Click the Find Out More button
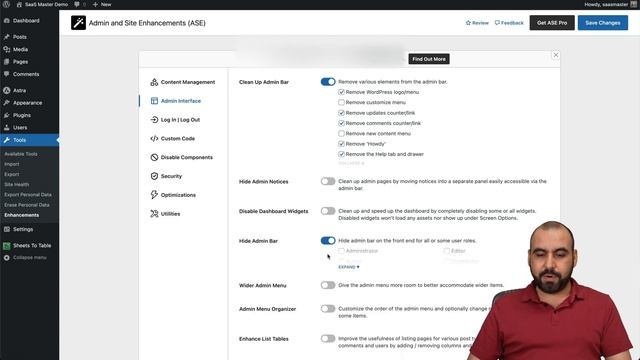The image size is (640, 360). click(429, 59)
